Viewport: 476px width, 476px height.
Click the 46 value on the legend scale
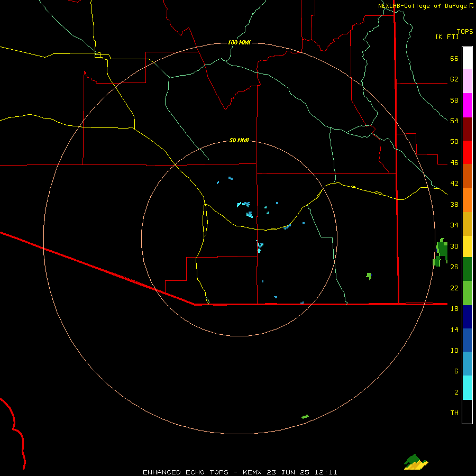454,163
